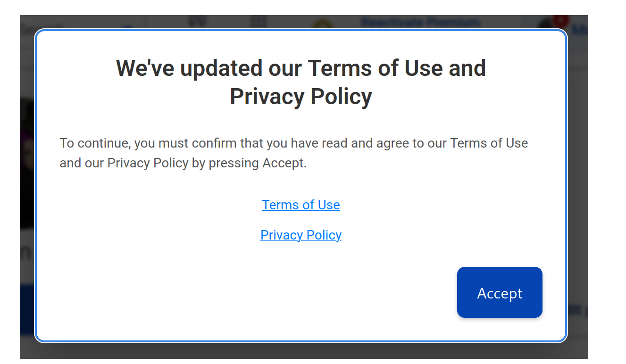
Task: Open the Privacy Policy link
Action: 301,235
